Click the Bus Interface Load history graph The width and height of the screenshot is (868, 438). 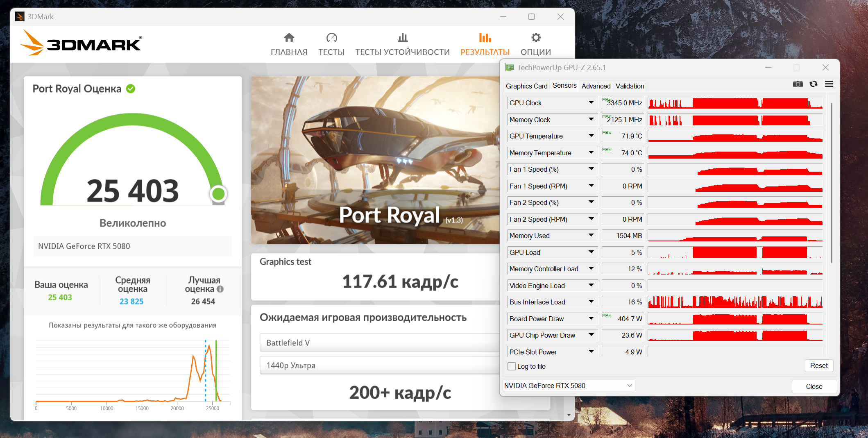coord(735,302)
